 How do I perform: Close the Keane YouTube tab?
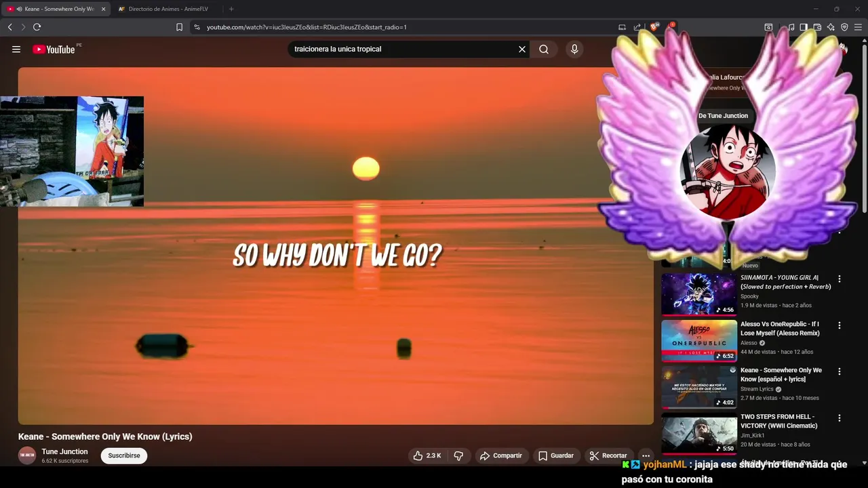(x=103, y=9)
